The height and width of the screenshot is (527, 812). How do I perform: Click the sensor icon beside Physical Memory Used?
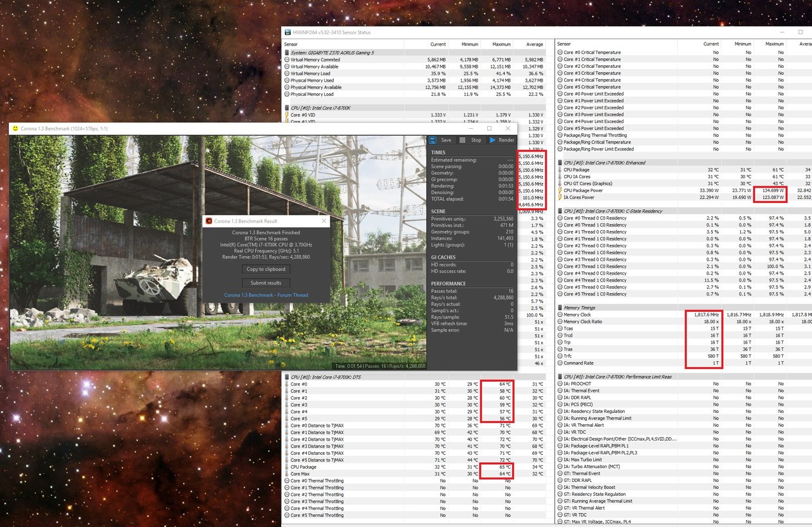tap(287, 81)
